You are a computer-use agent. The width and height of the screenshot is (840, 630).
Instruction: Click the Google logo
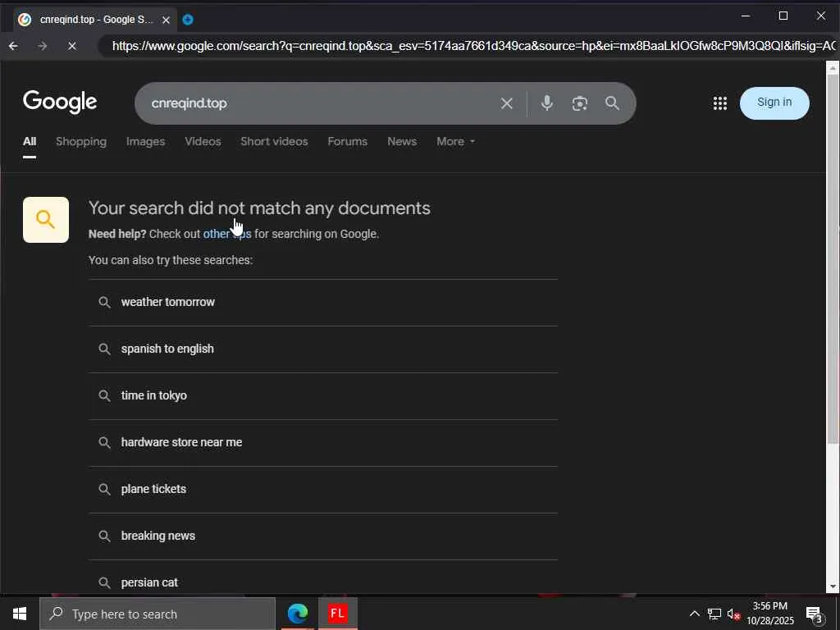coord(60,102)
